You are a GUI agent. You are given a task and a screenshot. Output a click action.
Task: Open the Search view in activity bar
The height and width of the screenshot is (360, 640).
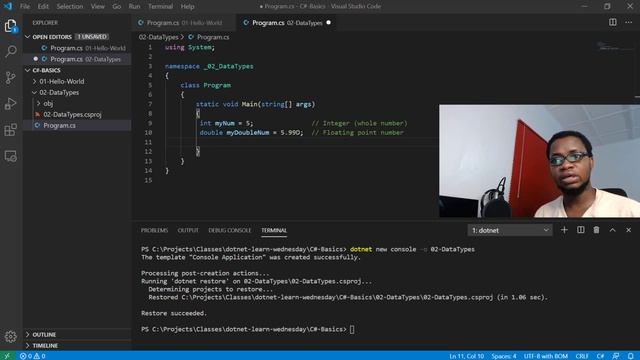point(11,51)
